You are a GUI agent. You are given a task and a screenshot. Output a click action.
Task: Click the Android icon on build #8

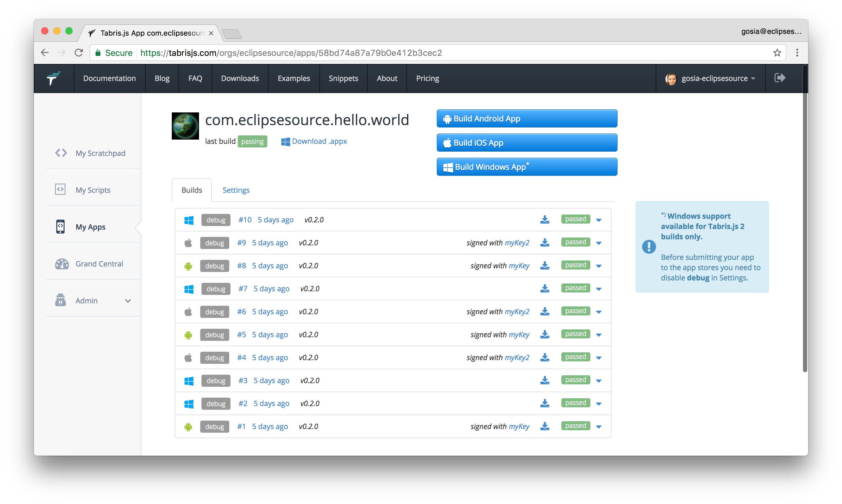[188, 266]
